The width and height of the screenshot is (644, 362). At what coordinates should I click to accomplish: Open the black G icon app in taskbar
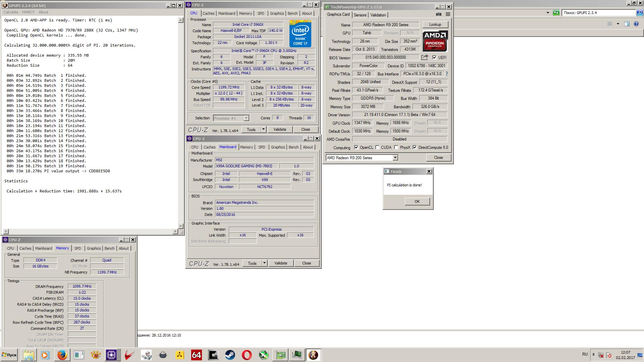(213, 355)
